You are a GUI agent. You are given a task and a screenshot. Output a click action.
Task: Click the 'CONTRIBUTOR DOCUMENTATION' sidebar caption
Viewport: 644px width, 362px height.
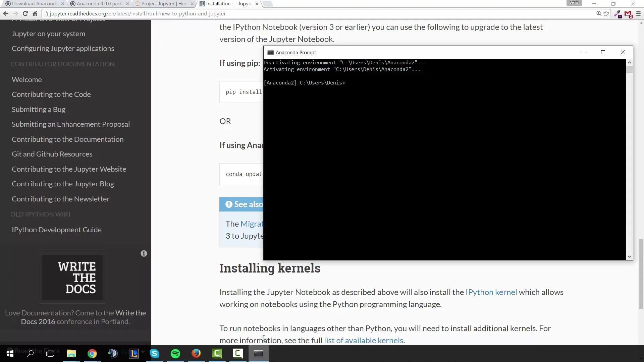pyautogui.click(x=62, y=64)
